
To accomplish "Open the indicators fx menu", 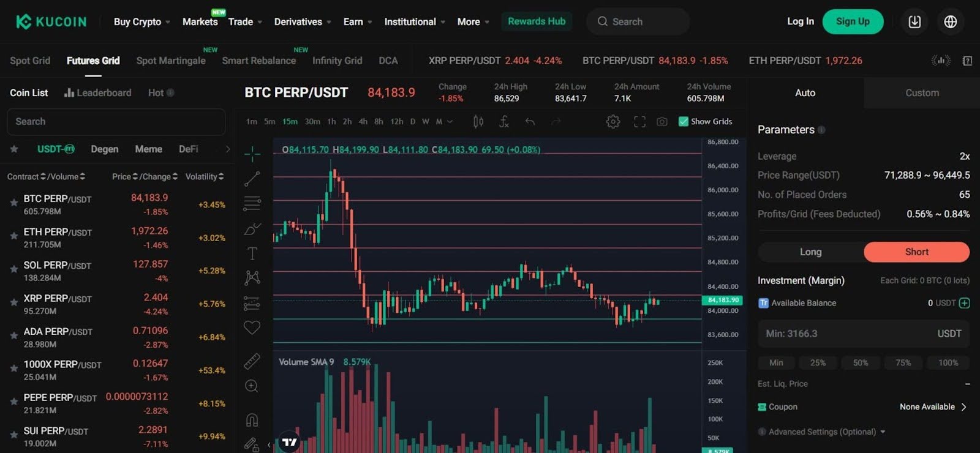I will (x=504, y=122).
